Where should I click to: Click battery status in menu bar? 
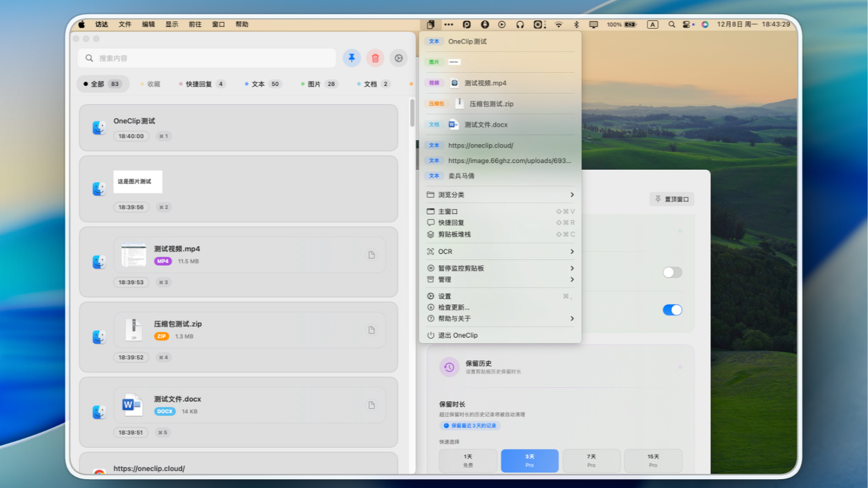coord(622,24)
